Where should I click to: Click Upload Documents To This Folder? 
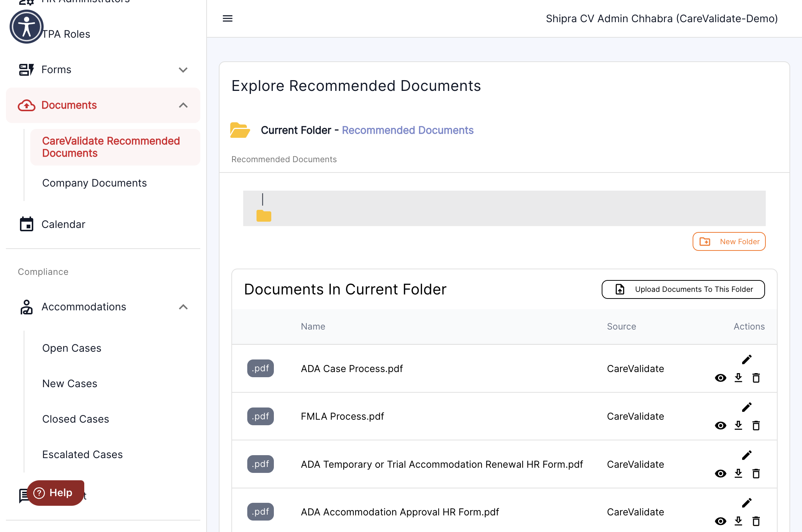(683, 289)
